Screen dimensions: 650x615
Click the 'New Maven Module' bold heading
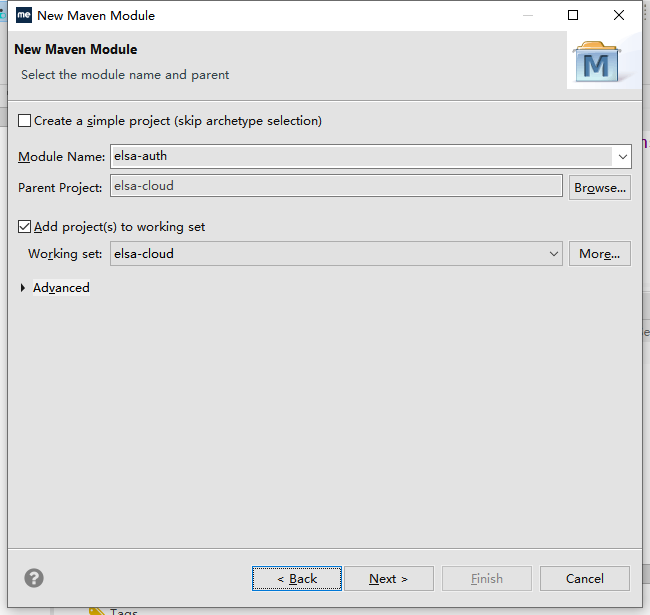coord(75,49)
